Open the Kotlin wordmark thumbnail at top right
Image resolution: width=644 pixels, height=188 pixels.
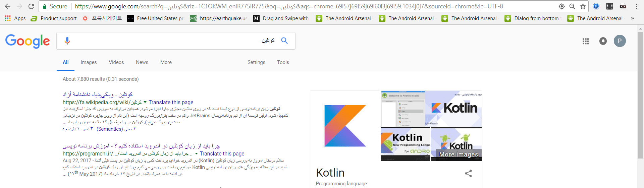pyautogui.click(x=453, y=109)
